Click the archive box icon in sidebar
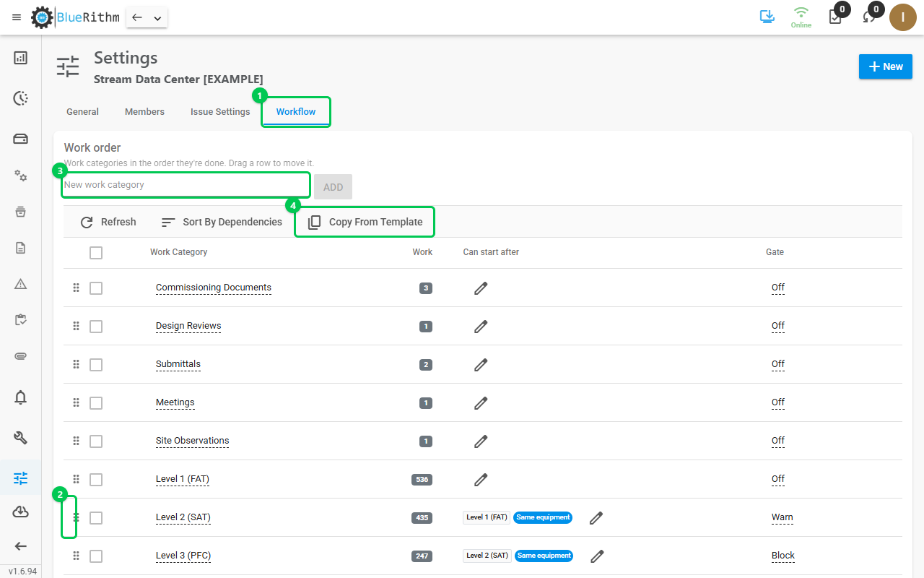 (21, 212)
